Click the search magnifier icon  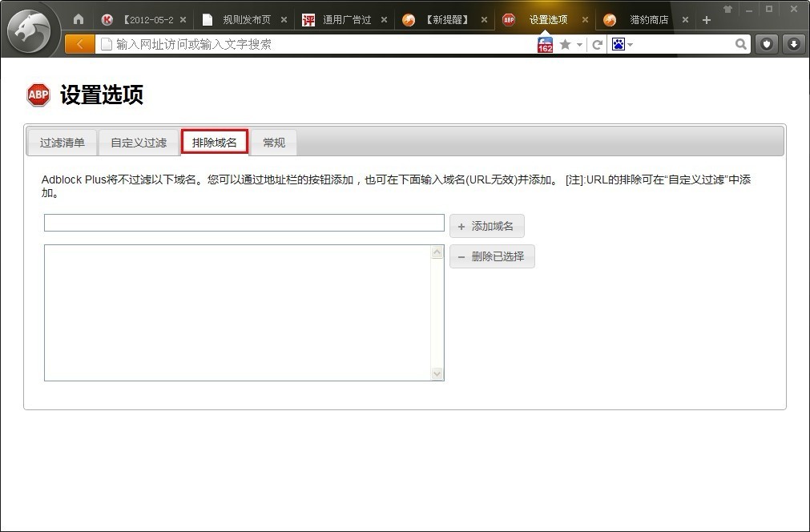point(741,44)
